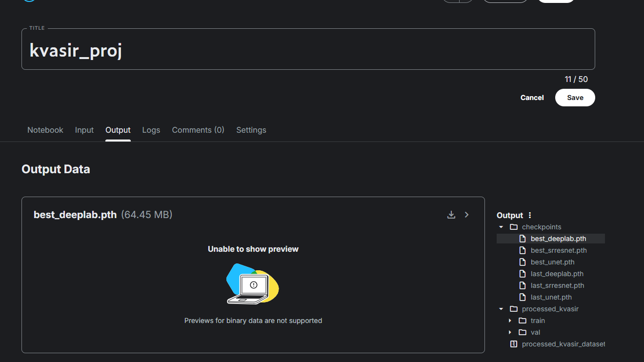
Task: Click the checkpoints folder name
Action: (542, 227)
